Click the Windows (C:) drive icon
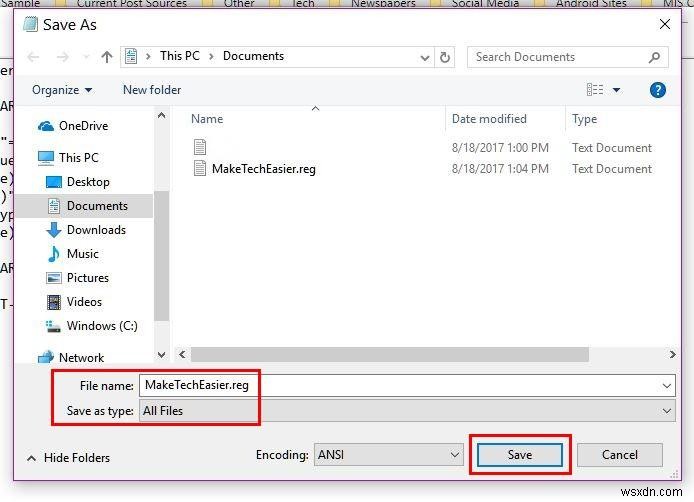Image resolution: width=694 pixels, height=502 pixels. [53, 326]
